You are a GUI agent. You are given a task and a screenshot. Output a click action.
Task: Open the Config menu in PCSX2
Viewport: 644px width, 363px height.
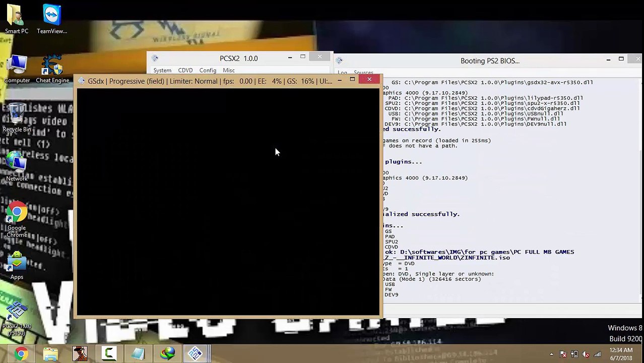pos(208,71)
